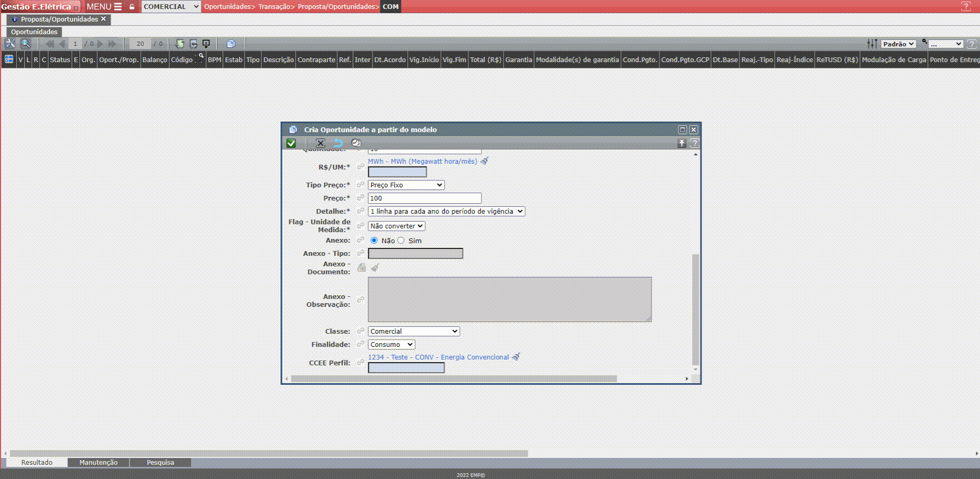Image resolution: width=980 pixels, height=479 pixels.
Task: Open the Tipo Preço dropdown
Action: pyautogui.click(x=406, y=185)
